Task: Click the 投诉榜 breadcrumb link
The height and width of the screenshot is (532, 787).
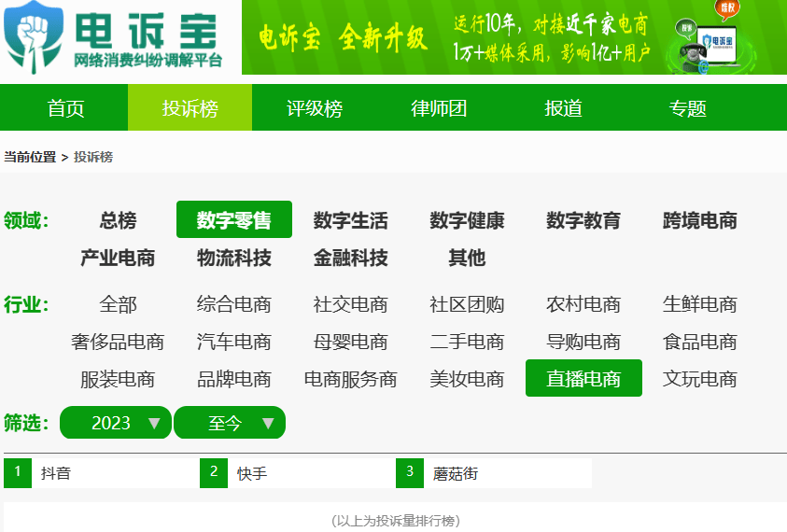Action: 93,157
